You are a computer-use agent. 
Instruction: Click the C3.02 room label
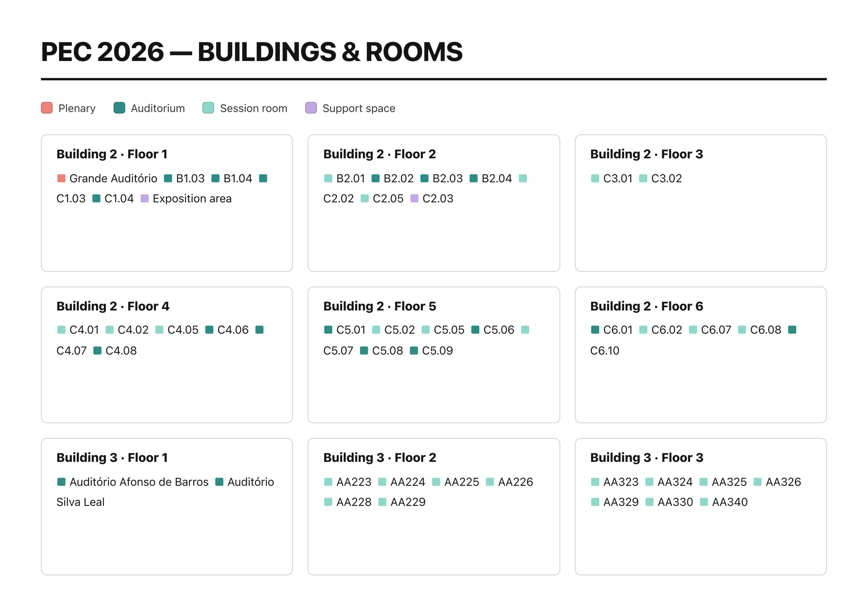667,178
